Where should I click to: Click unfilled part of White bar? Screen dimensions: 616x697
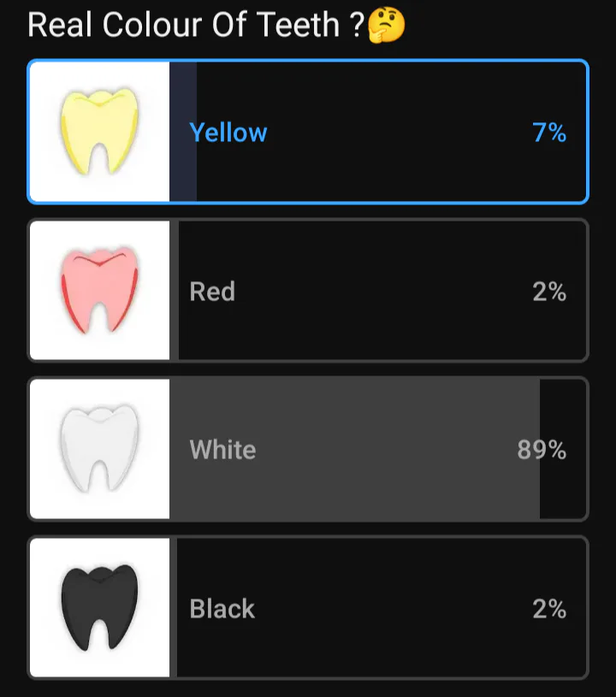563,489
